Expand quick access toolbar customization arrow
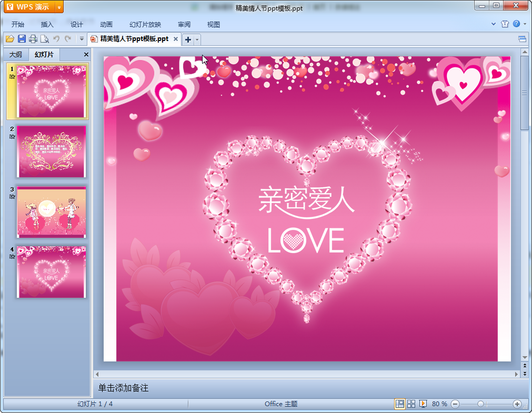The image size is (532, 413). 82,39
